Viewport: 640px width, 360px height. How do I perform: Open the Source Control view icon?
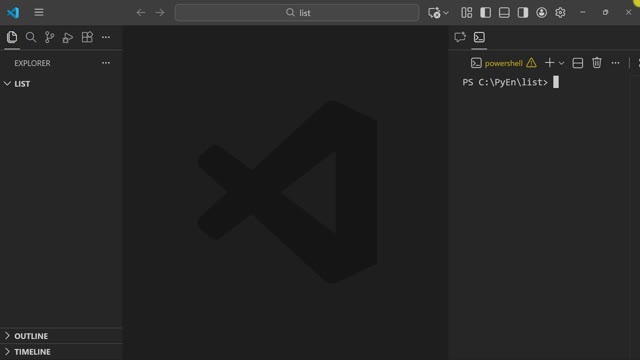(49, 37)
